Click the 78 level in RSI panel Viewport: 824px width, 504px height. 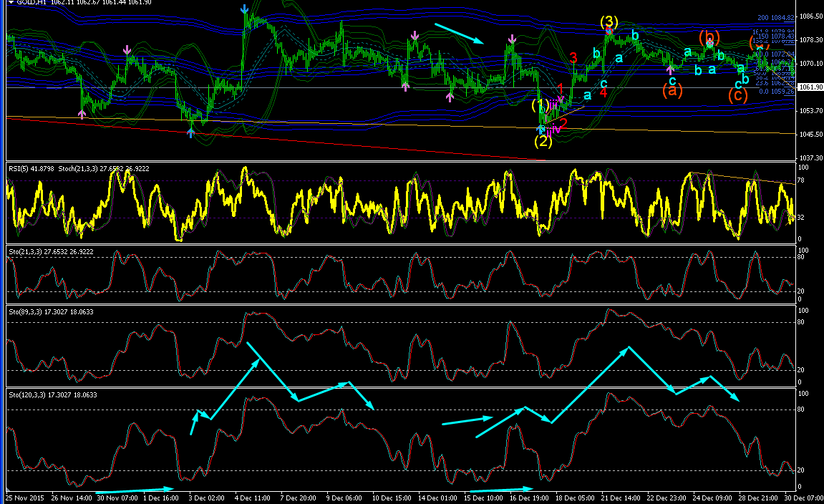click(801, 180)
